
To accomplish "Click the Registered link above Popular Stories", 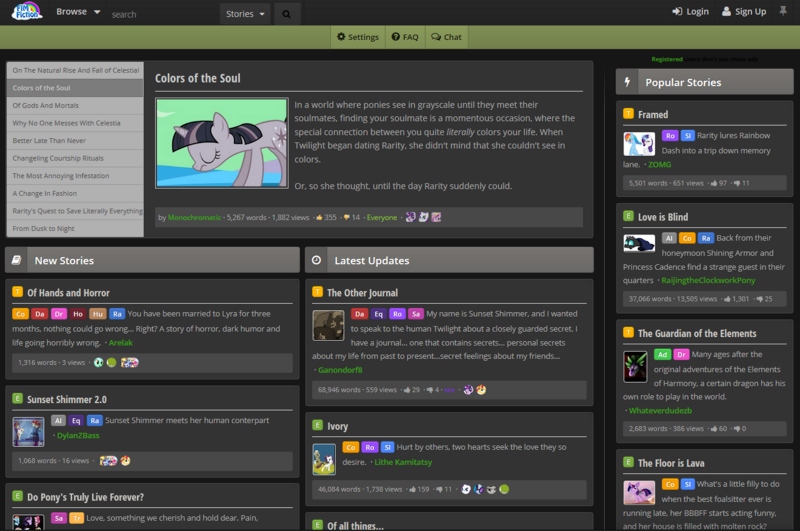I will (667, 59).
